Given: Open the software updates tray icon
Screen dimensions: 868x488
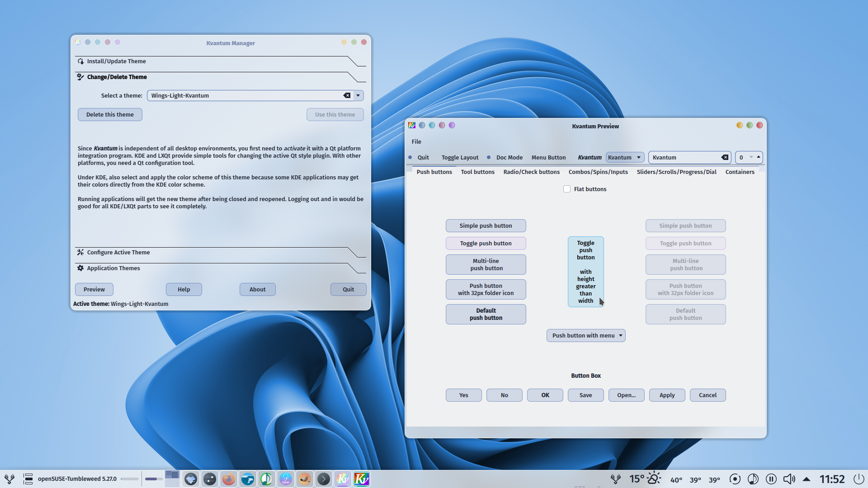Looking at the screenshot, I should click(735, 479).
